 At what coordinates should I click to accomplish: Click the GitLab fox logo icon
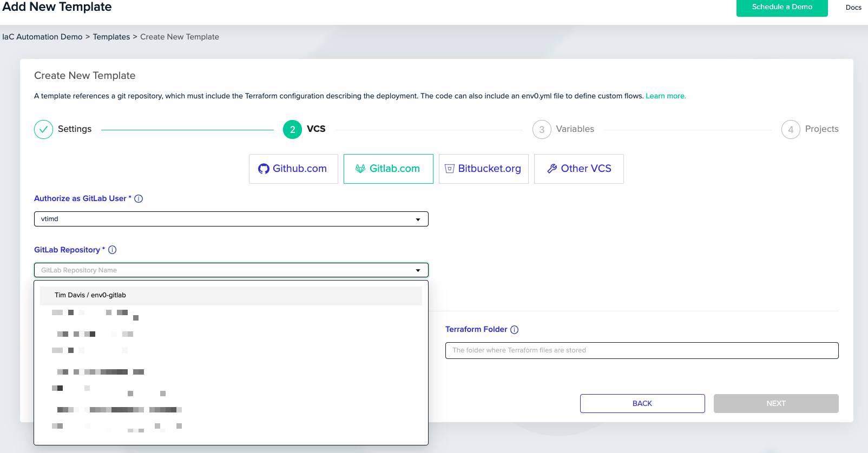(360, 169)
